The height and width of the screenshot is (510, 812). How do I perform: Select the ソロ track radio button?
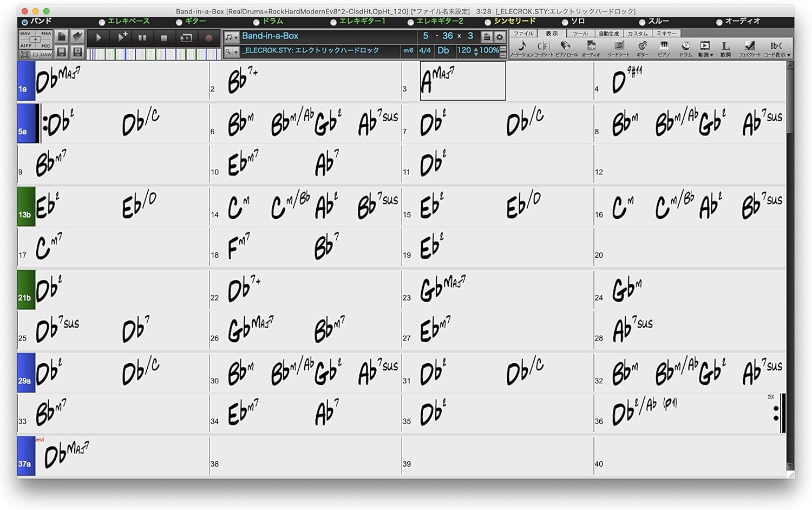(x=565, y=22)
